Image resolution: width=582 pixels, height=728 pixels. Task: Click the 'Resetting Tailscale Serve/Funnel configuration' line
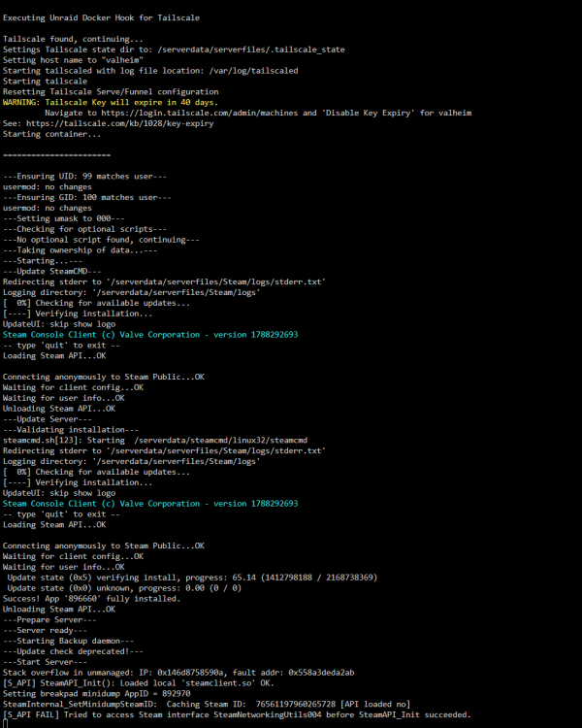(111, 92)
